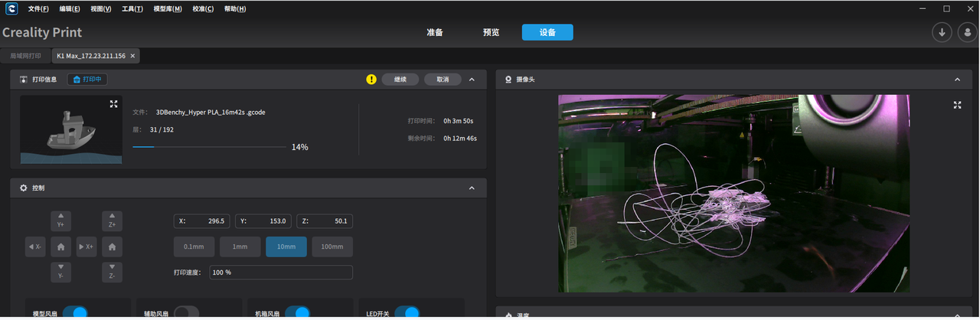Raise the Z axis with Z+
Screen dimensions: 980x320
pos(112,221)
